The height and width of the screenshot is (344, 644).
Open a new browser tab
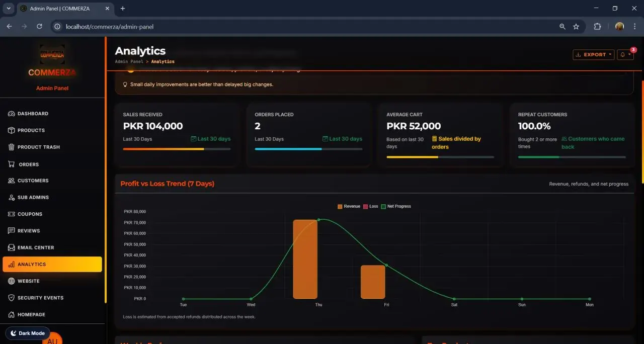coord(123,9)
